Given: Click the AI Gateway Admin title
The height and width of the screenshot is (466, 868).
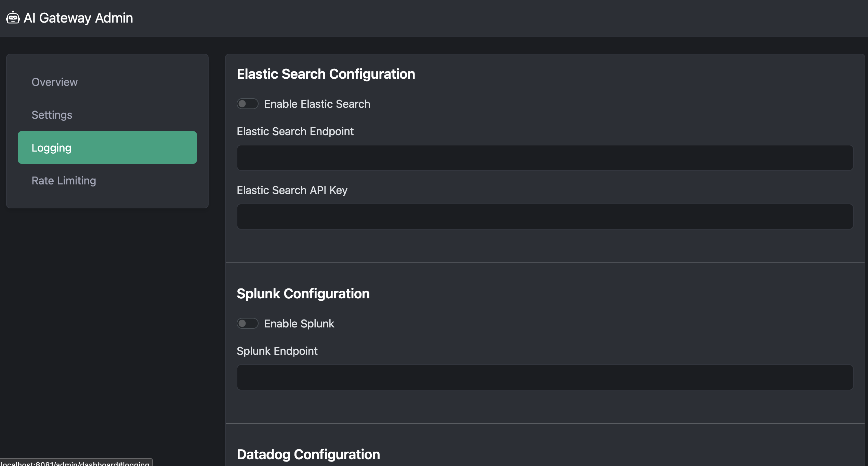Looking at the screenshot, I should (78, 18).
